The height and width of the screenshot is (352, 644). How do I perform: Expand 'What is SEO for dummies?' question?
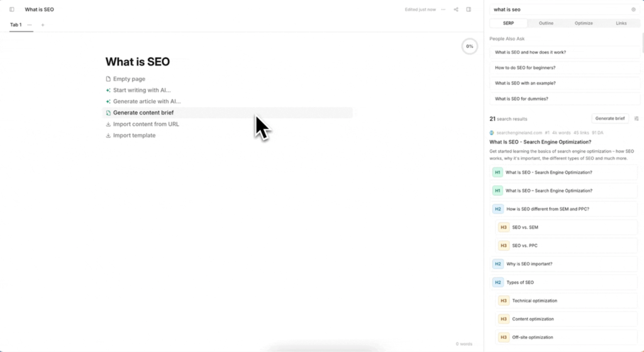click(x=564, y=99)
